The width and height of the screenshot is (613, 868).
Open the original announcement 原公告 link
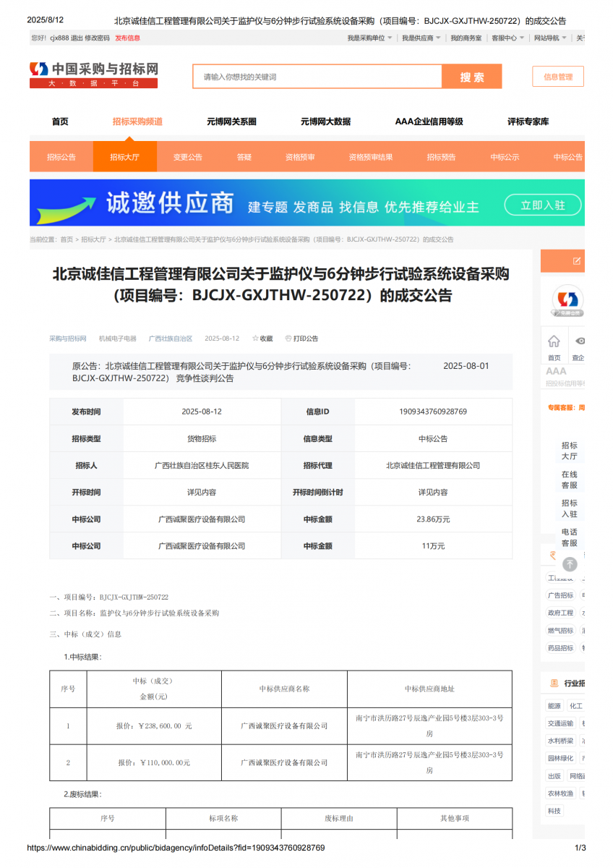click(x=241, y=372)
